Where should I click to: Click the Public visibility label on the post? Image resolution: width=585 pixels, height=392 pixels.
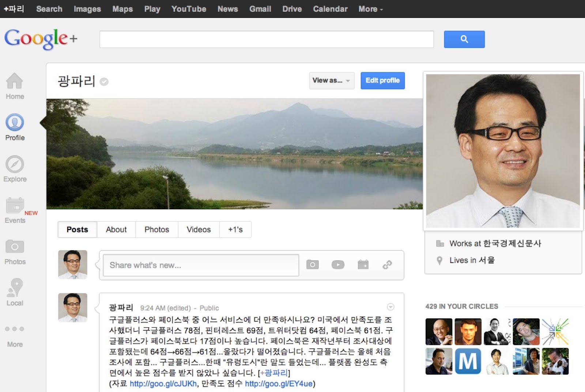[209, 308]
